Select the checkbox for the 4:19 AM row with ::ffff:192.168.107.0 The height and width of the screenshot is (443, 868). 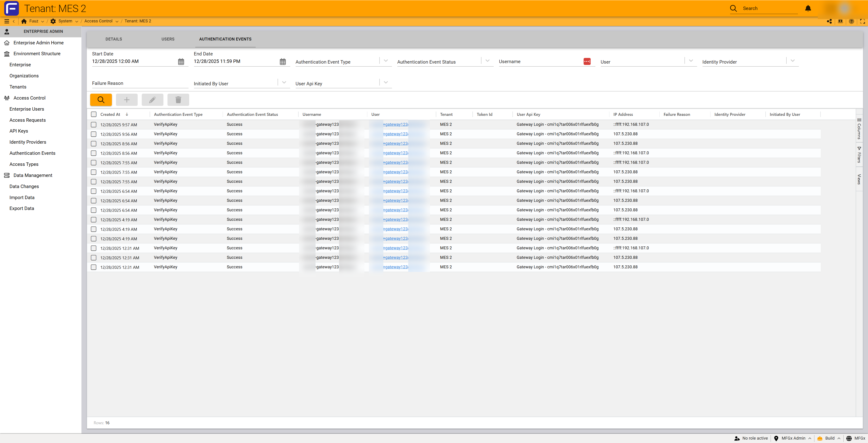pos(94,220)
